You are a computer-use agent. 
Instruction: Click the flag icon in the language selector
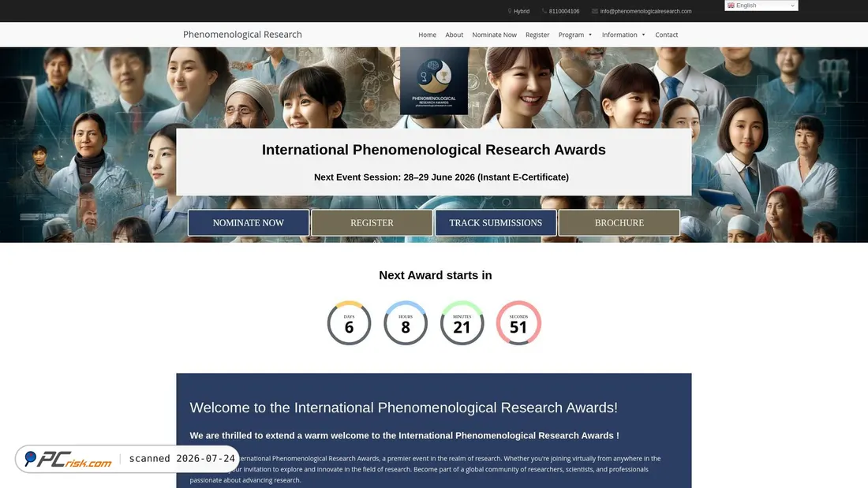tap(731, 6)
